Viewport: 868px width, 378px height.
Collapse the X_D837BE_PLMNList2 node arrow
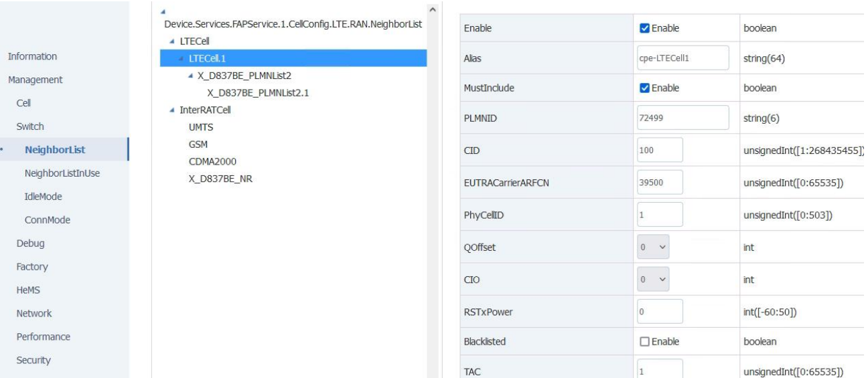pos(192,76)
